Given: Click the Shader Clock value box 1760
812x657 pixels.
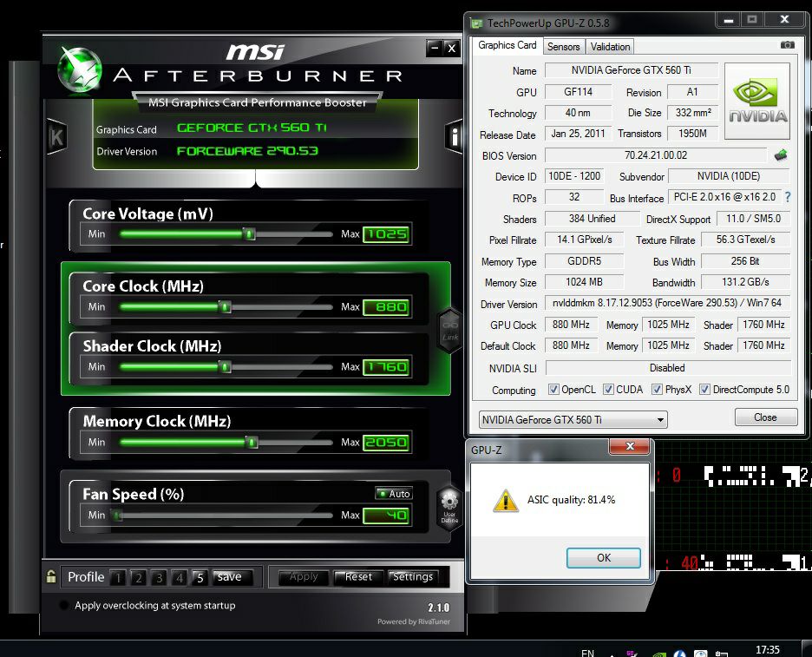Looking at the screenshot, I should [386, 367].
